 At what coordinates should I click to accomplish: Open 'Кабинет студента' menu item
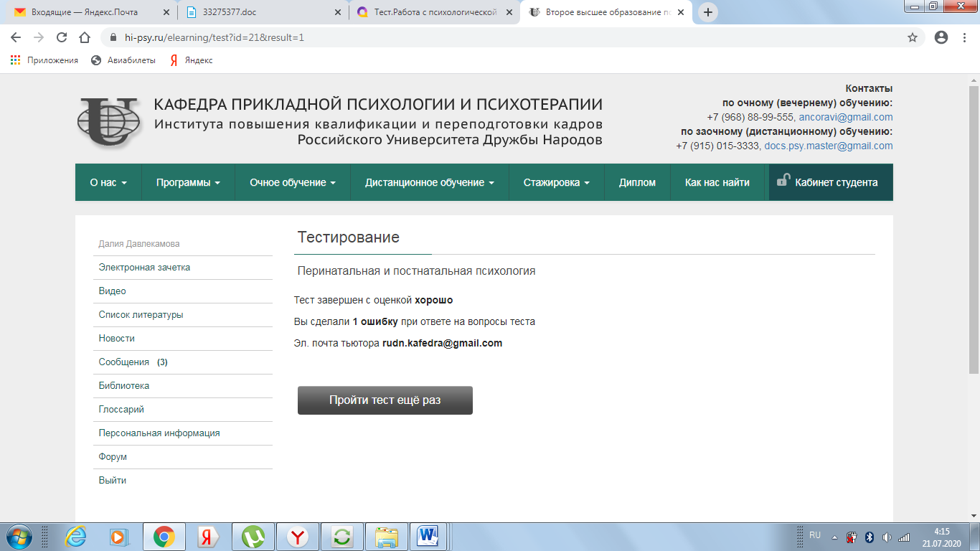coord(831,182)
